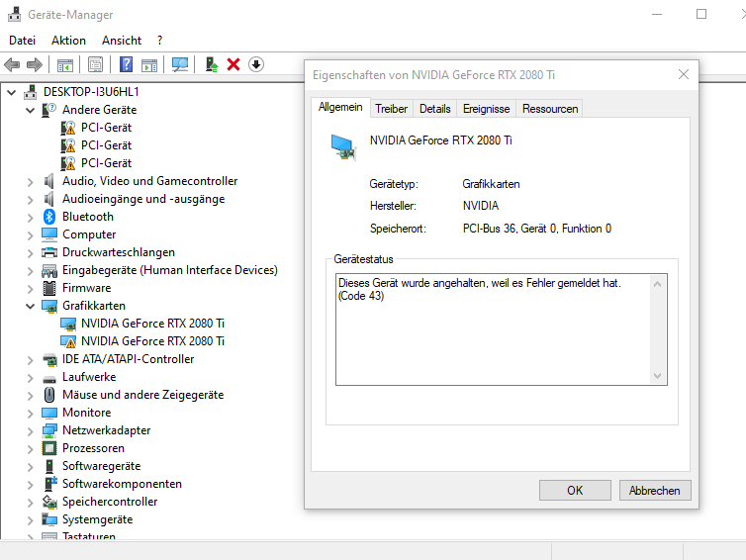Open the Help toolbar icon
The height and width of the screenshot is (560, 746).
tap(126, 64)
